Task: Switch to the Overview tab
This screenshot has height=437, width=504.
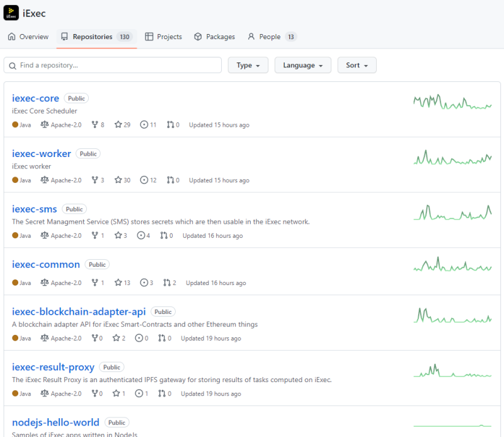Action: pos(28,37)
